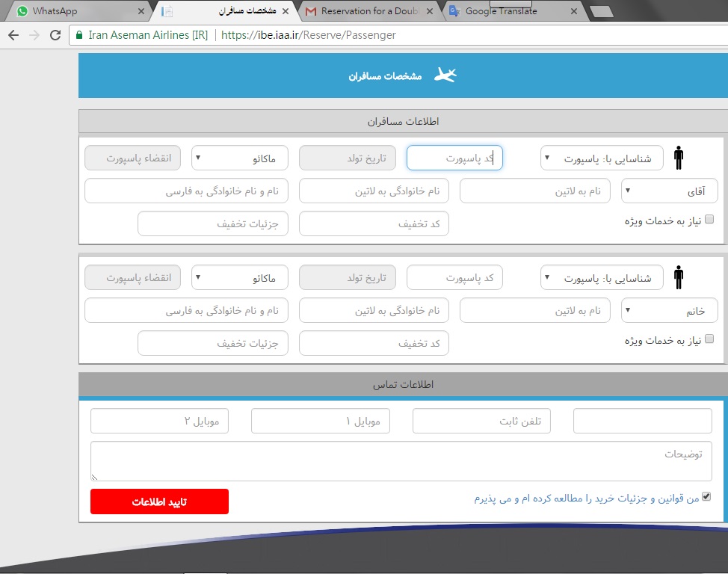This screenshot has width=728, height=574.
Task: Click the تلفن ثابت phone field
Action: coord(481,421)
